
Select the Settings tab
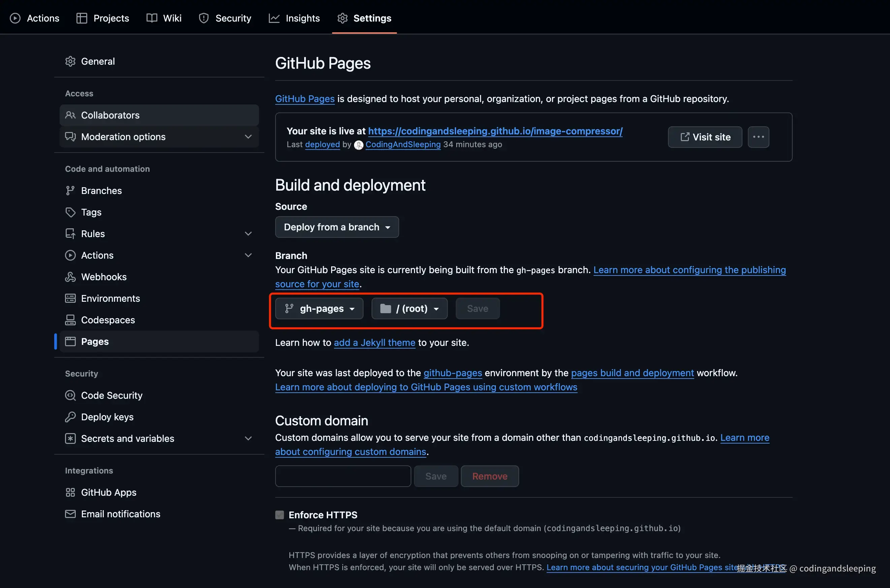point(364,18)
